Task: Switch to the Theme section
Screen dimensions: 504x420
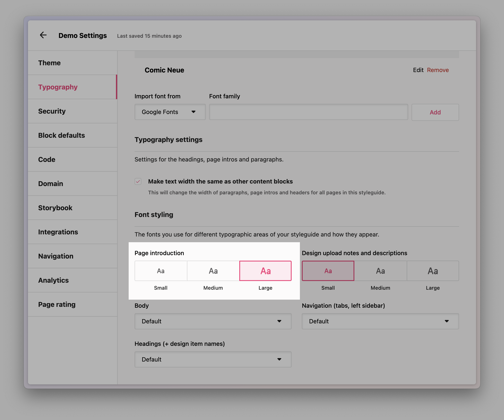Action: coord(49,63)
